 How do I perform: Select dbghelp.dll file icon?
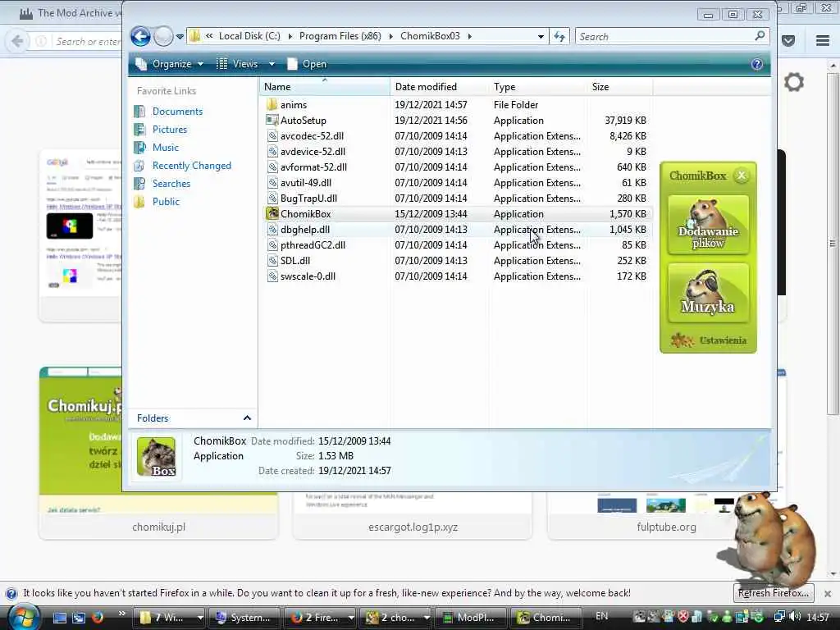[x=272, y=230]
